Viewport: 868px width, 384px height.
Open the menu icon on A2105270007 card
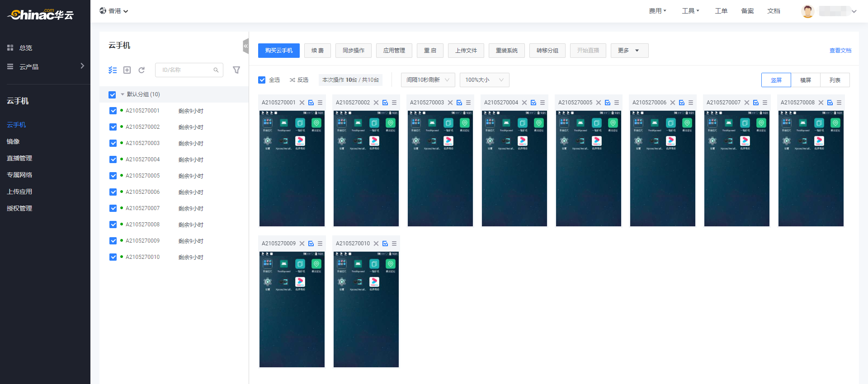pos(765,103)
